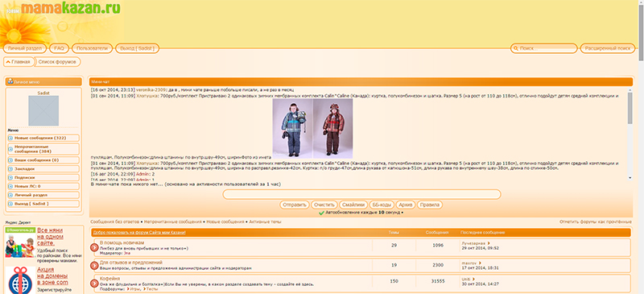
Task: Click the Кофейня forum status icon
Action: point(94,284)
